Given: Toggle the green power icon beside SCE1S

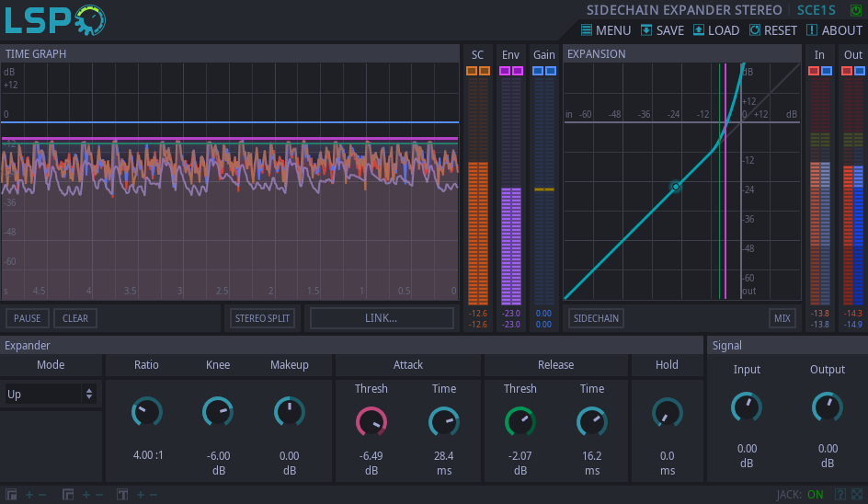Looking at the screenshot, I should (x=856, y=10).
